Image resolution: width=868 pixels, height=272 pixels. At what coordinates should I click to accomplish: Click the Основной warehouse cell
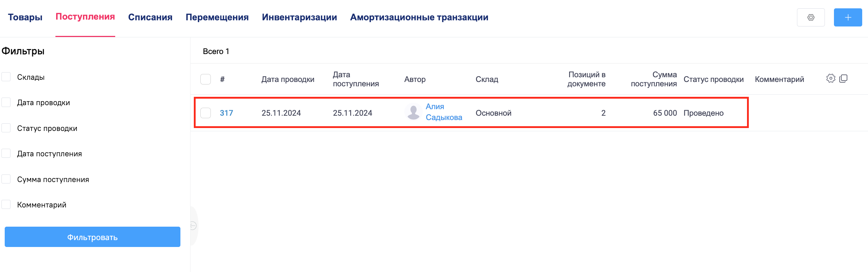click(493, 113)
